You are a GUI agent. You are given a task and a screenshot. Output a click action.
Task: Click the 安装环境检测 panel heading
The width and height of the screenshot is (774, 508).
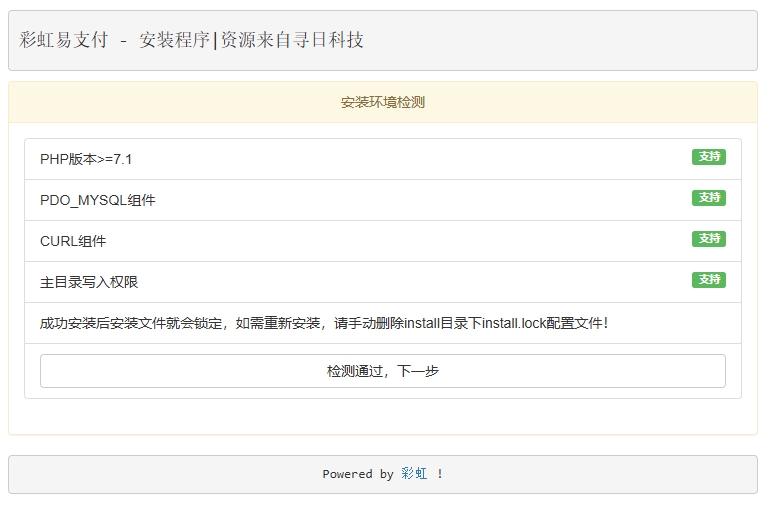[382, 102]
